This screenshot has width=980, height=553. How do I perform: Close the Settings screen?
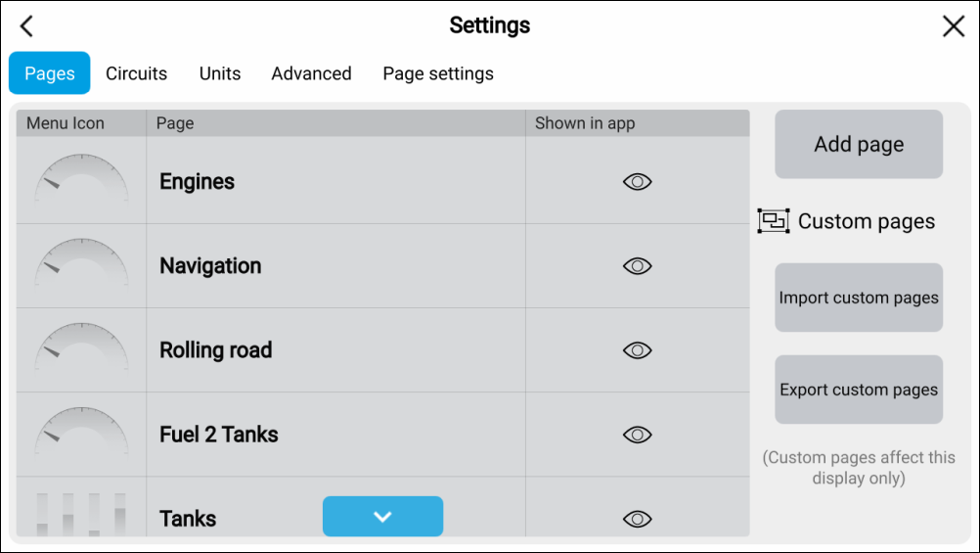[x=954, y=26]
